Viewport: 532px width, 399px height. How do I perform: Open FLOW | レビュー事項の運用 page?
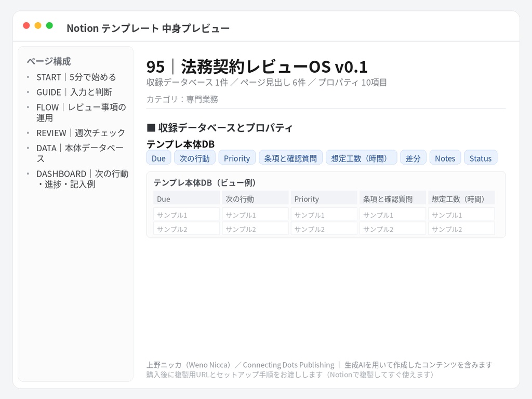(x=81, y=113)
